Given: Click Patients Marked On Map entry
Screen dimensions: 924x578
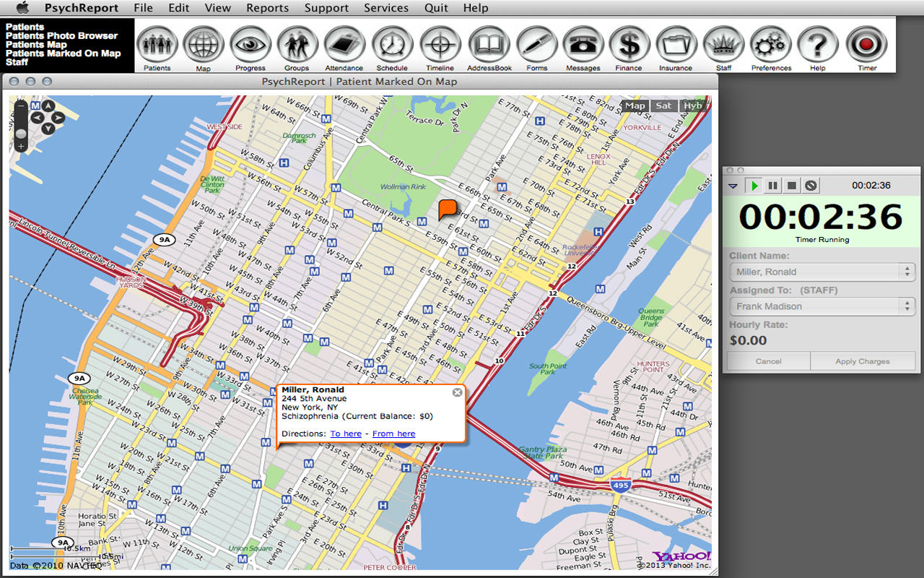Looking at the screenshot, I should click(x=64, y=53).
